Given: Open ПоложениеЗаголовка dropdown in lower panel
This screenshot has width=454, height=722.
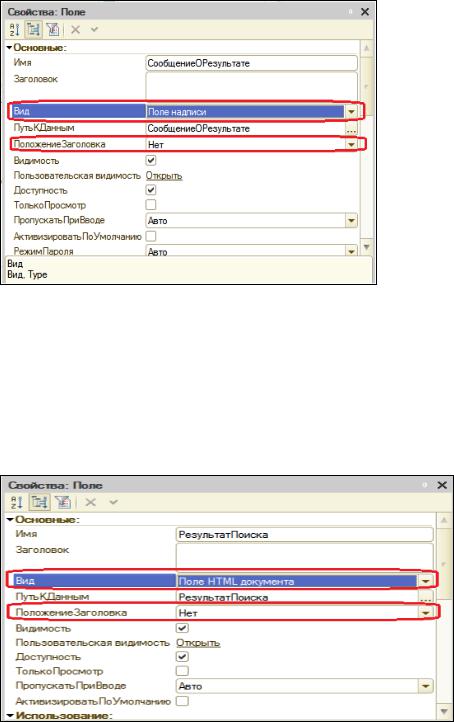Looking at the screenshot, I should pyautogui.click(x=425, y=613).
